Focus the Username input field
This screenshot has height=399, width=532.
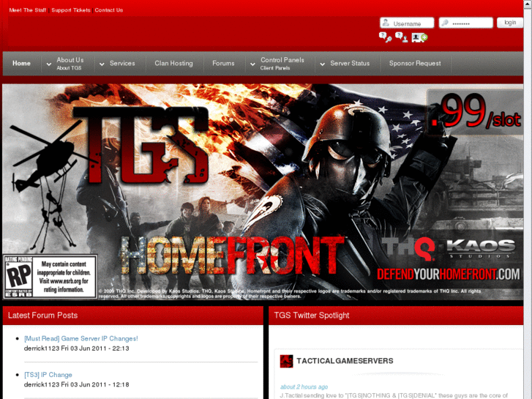pyautogui.click(x=407, y=23)
